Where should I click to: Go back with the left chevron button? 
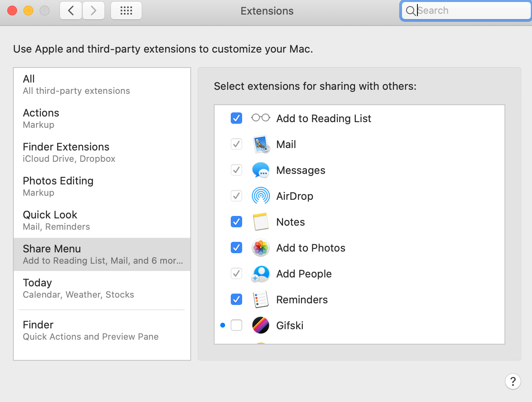coord(71,11)
